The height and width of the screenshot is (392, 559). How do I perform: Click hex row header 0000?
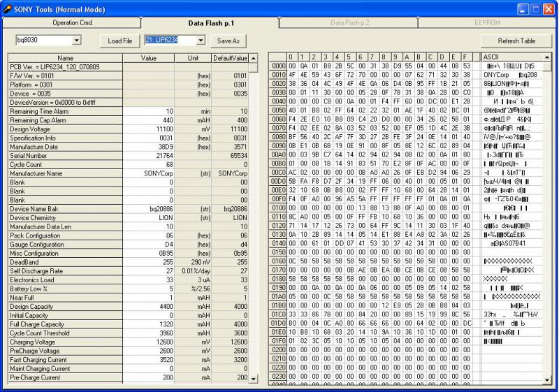(278, 66)
